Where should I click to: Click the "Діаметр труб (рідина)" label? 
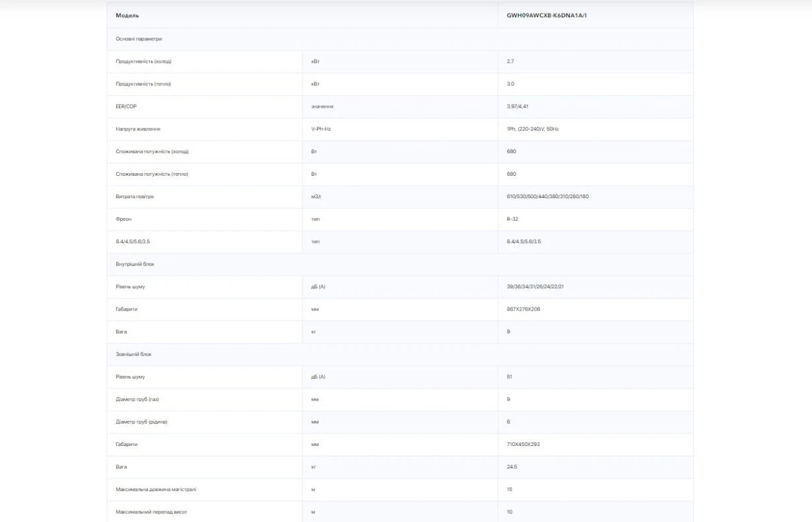pyautogui.click(x=141, y=422)
